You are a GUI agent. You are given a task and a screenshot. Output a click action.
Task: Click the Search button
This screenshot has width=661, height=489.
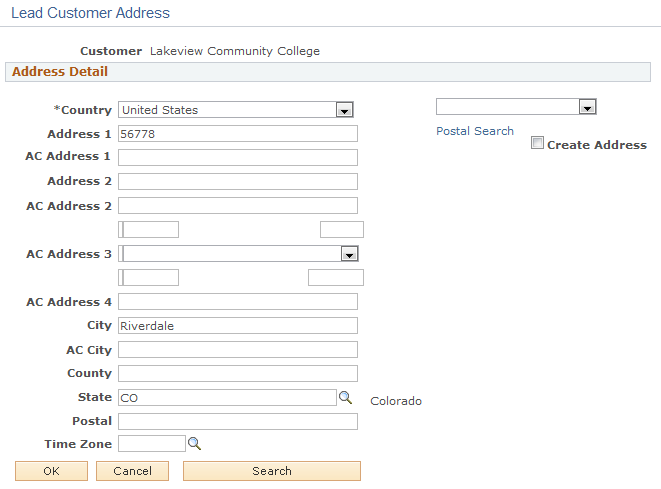point(272,471)
